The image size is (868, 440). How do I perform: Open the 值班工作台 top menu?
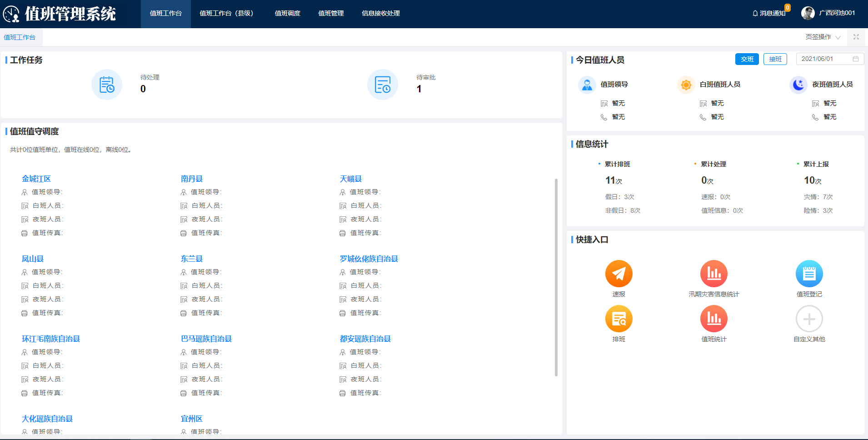click(166, 14)
